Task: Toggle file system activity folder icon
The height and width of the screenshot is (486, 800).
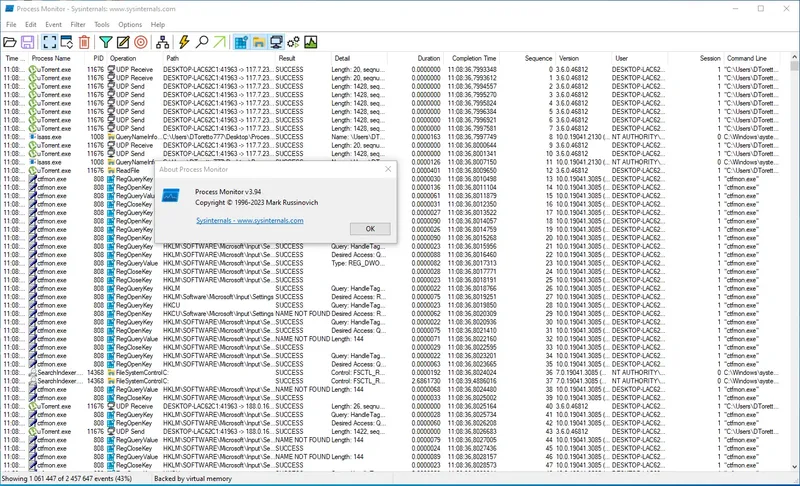Action: (x=259, y=42)
